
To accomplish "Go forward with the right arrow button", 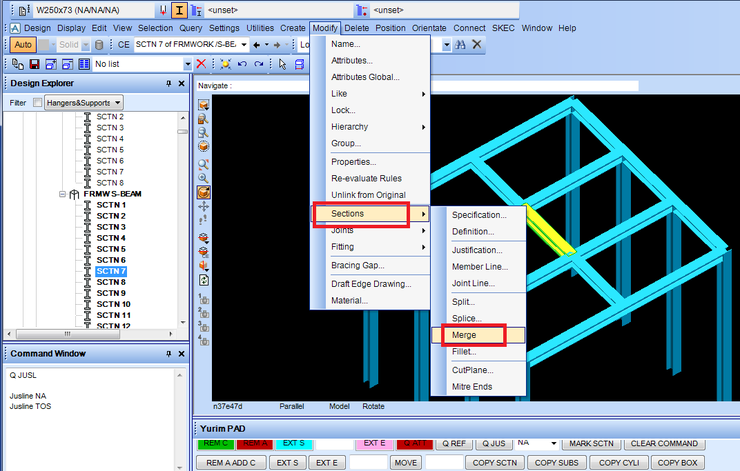I will click(x=277, y=45).
